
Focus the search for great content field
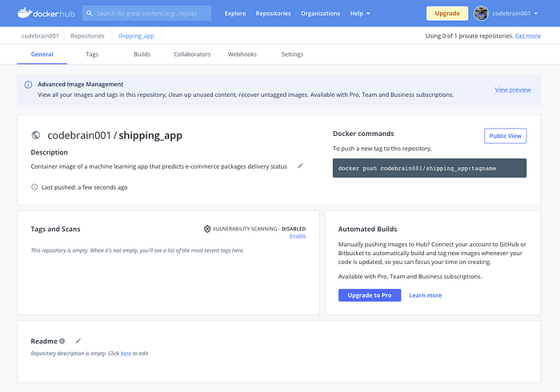click(x=146, y=14)
